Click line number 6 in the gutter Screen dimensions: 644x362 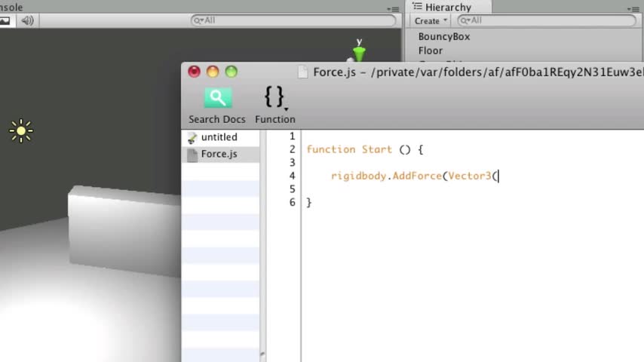click(292, 202)
